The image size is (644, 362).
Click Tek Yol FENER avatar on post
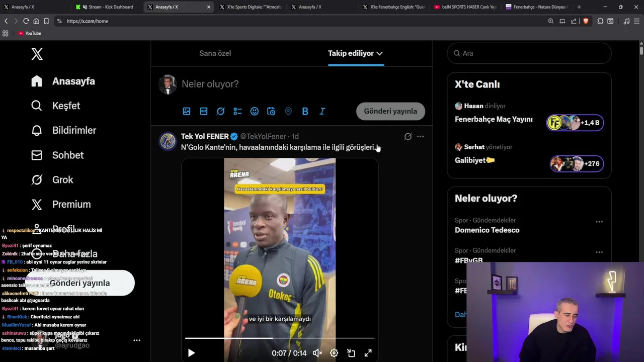(x=168, y=141)
